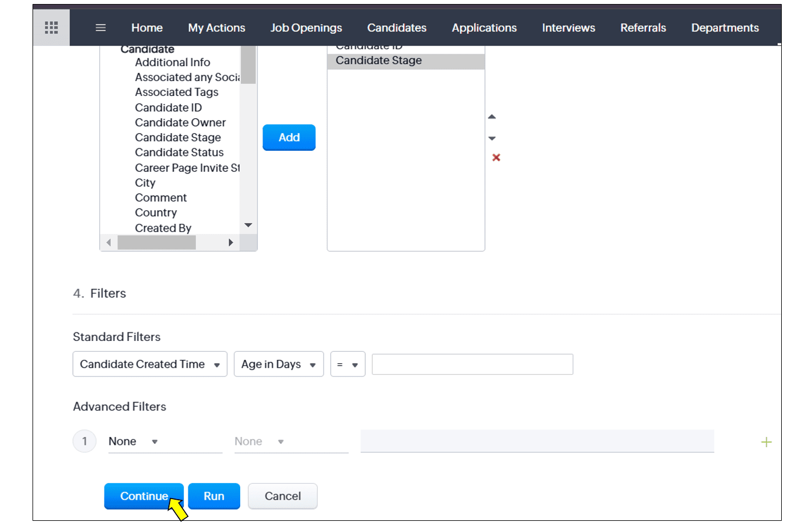Select Candidate Owner field
The image size is (812, 526).
click(x=180, y=122)
